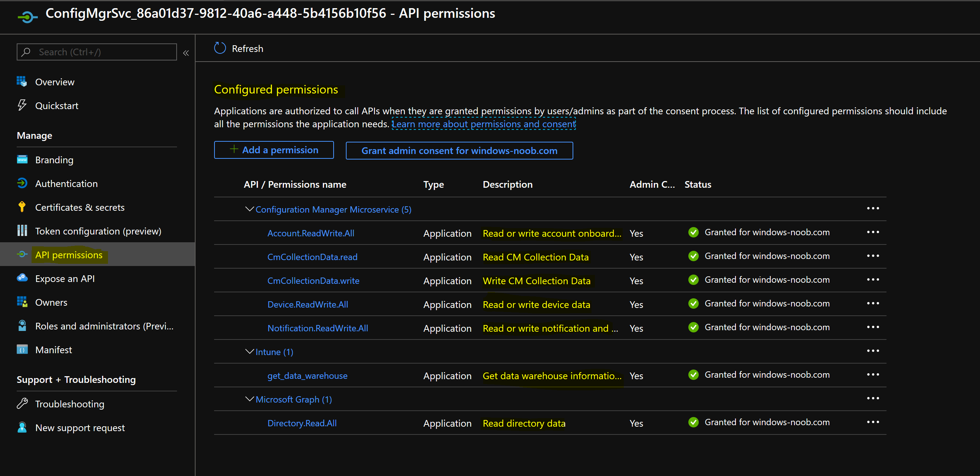Click the Troubleshooting wrench icon

click(x=22, y=403)
